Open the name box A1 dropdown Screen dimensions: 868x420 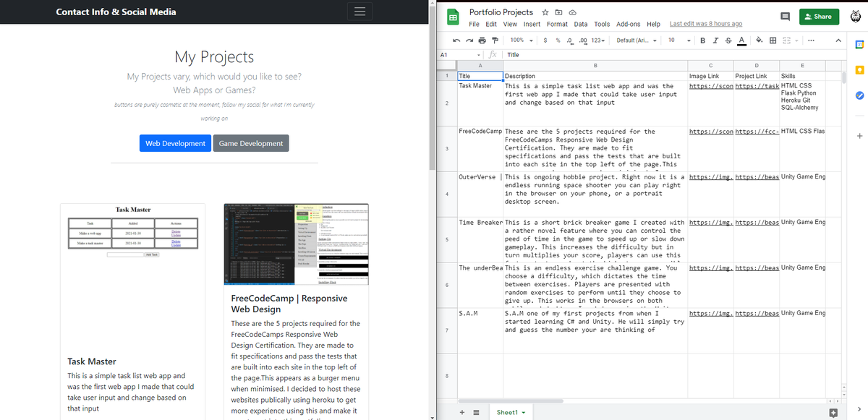click(x=479, y=54)
